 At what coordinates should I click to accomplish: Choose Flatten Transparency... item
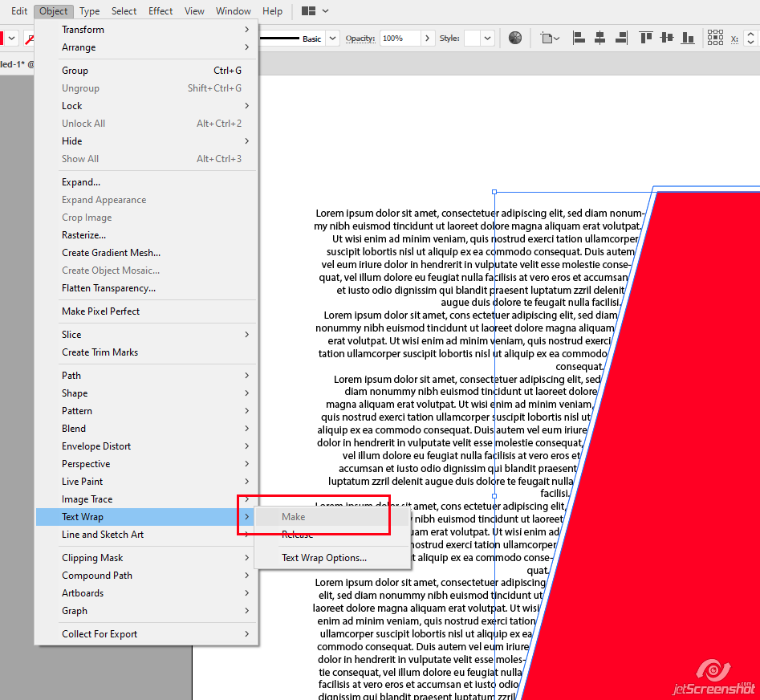pos(146,288)
